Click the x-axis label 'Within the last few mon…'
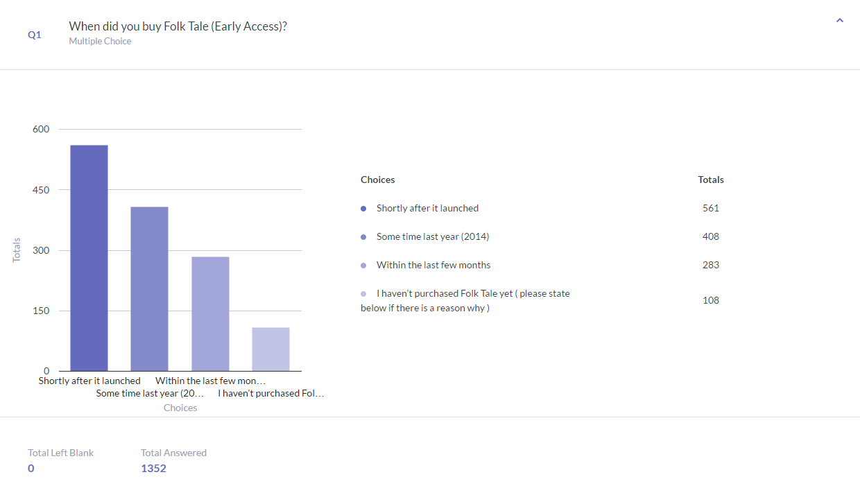Screen dimensions: 860x504 pyautogui.click(x=211, y=381)
